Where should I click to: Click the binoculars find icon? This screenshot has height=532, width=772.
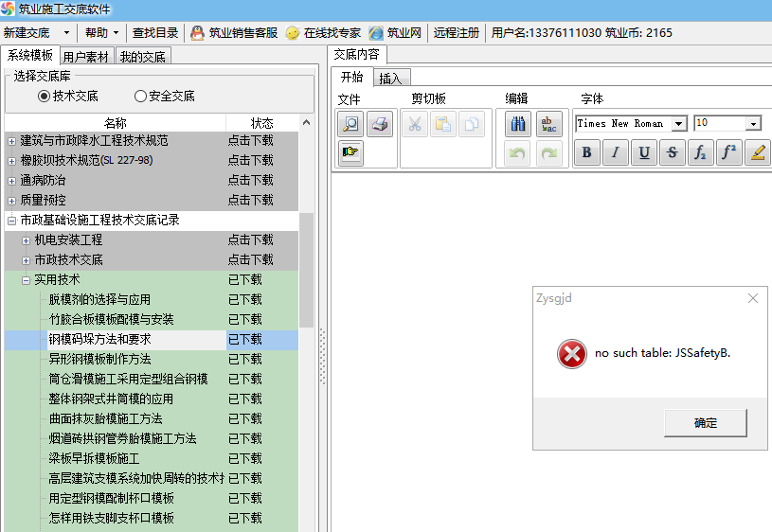517,124
